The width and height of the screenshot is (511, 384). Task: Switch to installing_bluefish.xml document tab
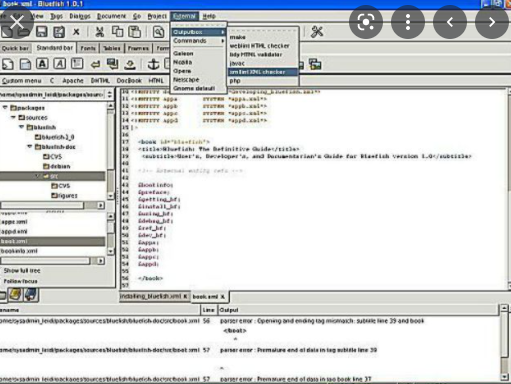coord(154,296)
